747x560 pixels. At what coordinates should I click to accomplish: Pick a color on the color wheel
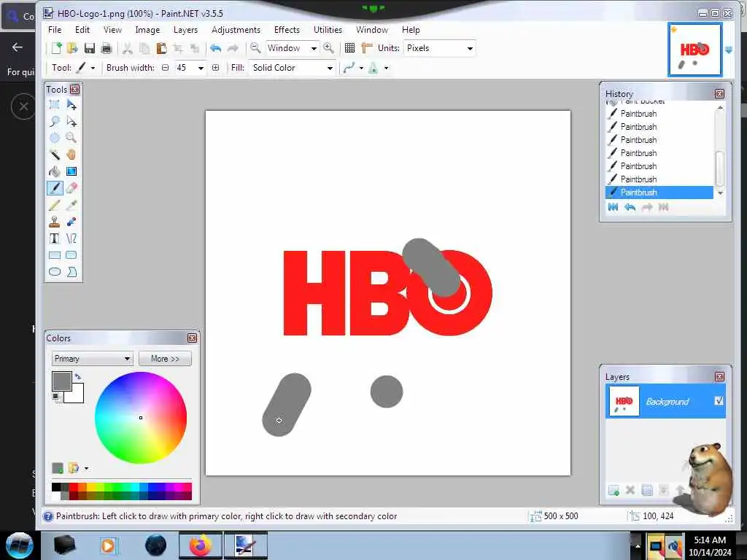coord(141,418)
